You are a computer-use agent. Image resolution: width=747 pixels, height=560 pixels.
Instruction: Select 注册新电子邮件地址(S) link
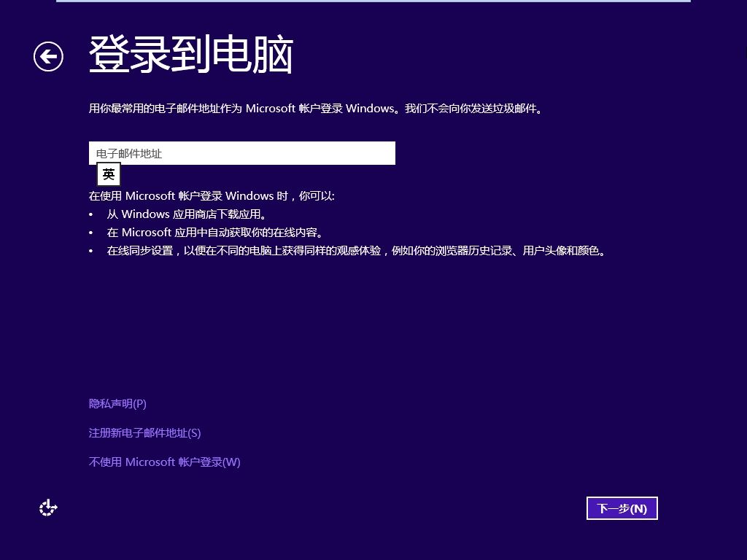[x=145, y=433]
